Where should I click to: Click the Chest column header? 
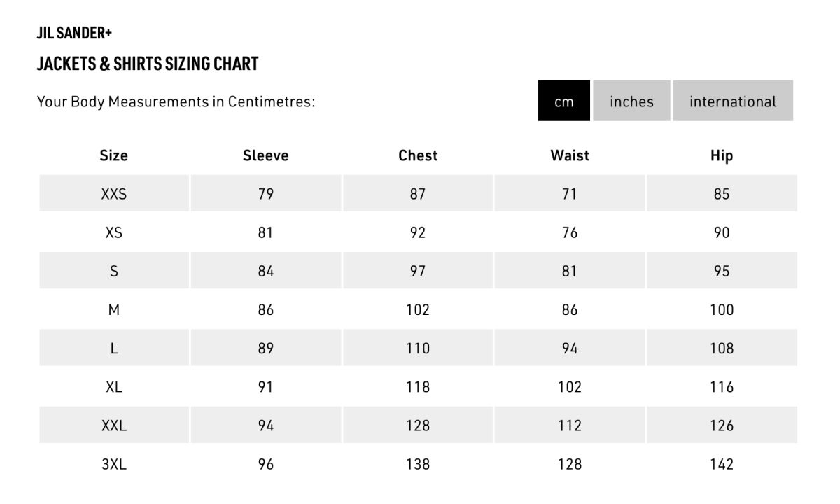click(418, 155)
